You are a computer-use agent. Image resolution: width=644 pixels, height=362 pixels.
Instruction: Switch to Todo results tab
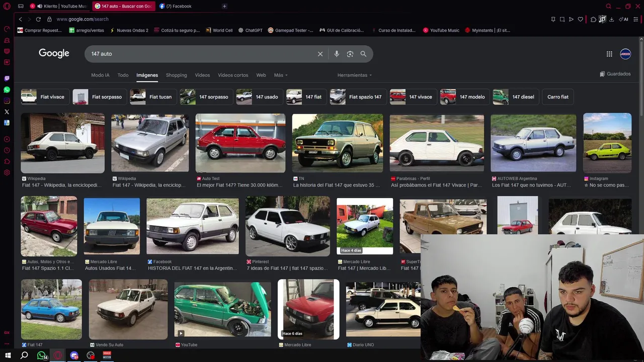point(123,75)
